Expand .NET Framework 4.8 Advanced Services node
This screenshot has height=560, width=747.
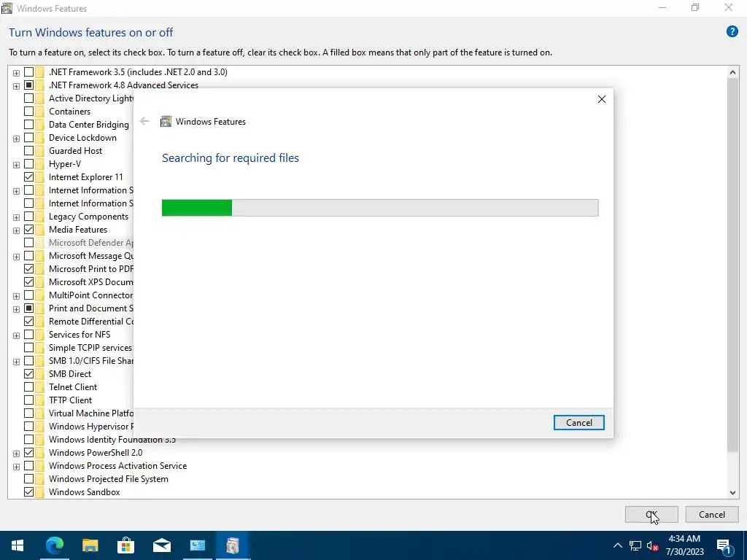[16, 86]
